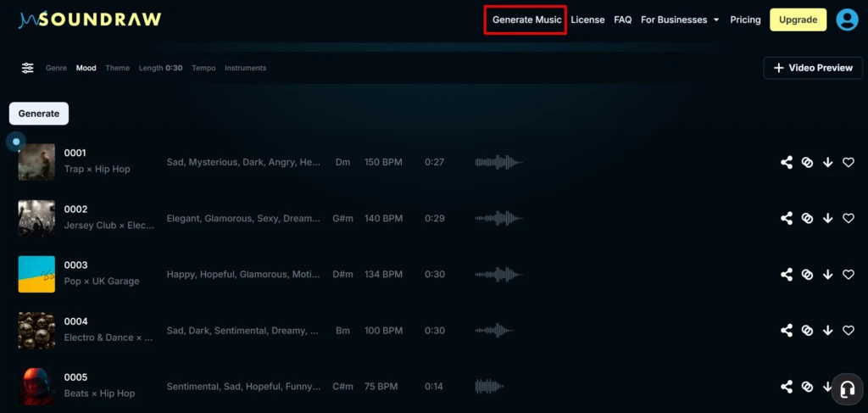The width and height of the screenshot is (868, 413).
Task: Open the Pricing page
Action: tap(745, 20)
